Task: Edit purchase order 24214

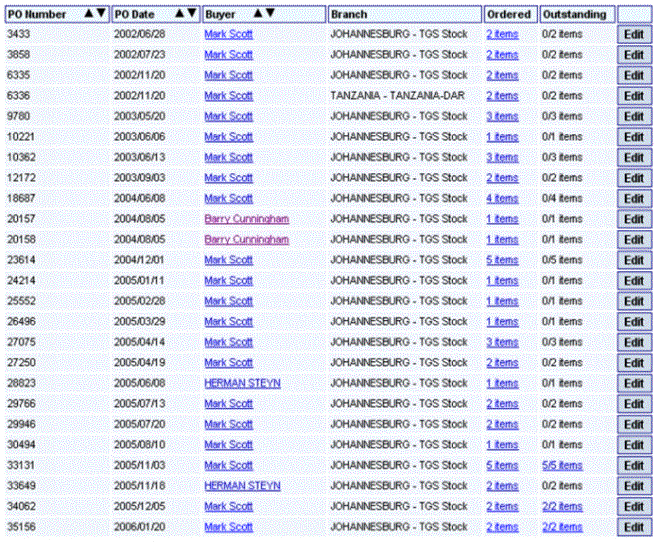Action: pyautogui.click(x=634, y=281)
